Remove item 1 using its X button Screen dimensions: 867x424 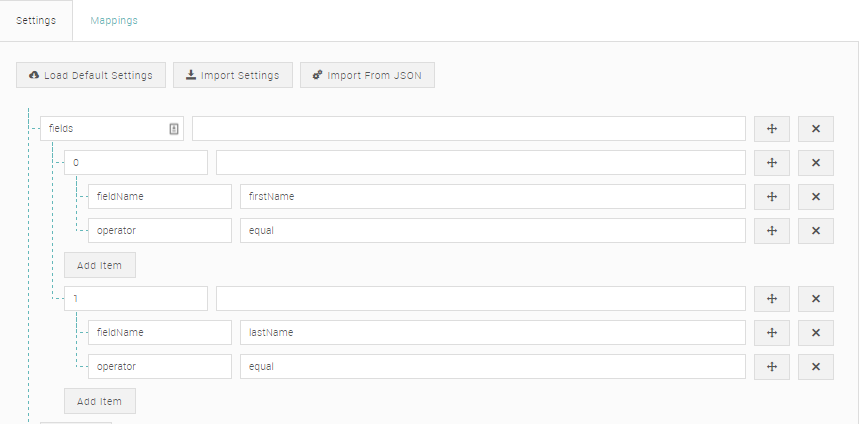(x=816, y=299)
